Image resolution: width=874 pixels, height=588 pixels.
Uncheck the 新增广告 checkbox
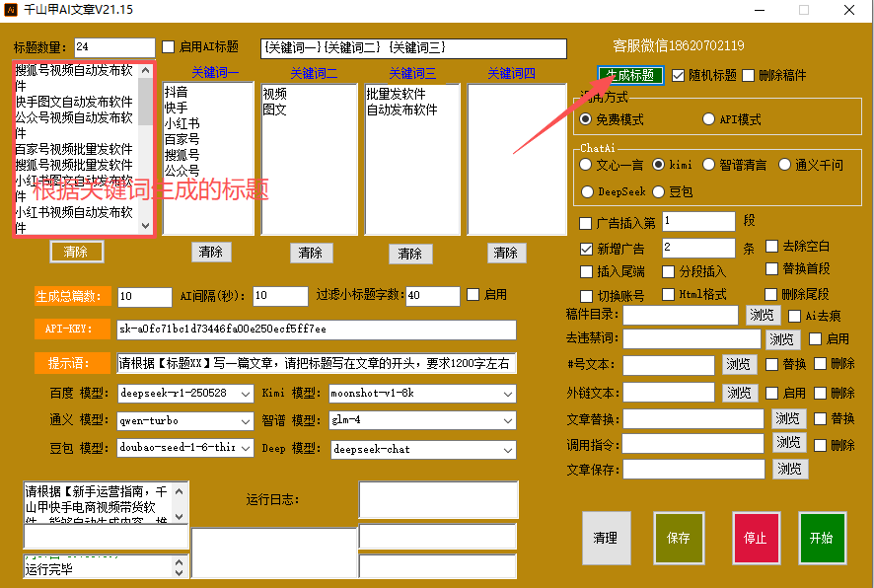tap(587, 249)
